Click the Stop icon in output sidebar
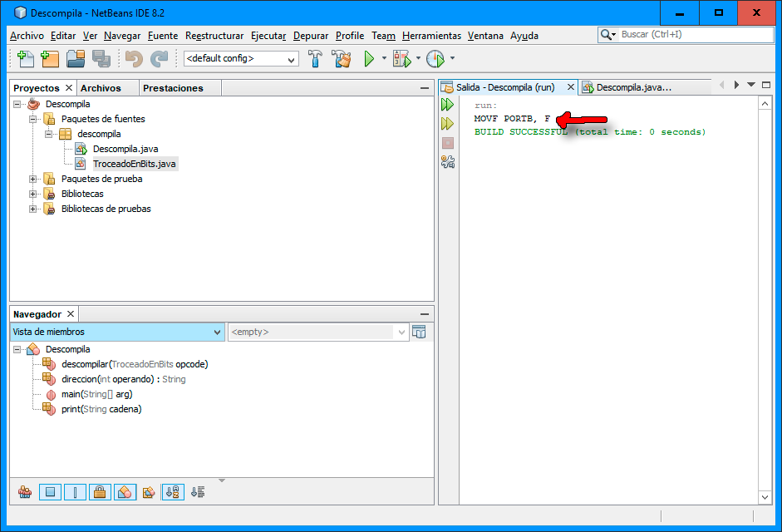 click(448, 143)
